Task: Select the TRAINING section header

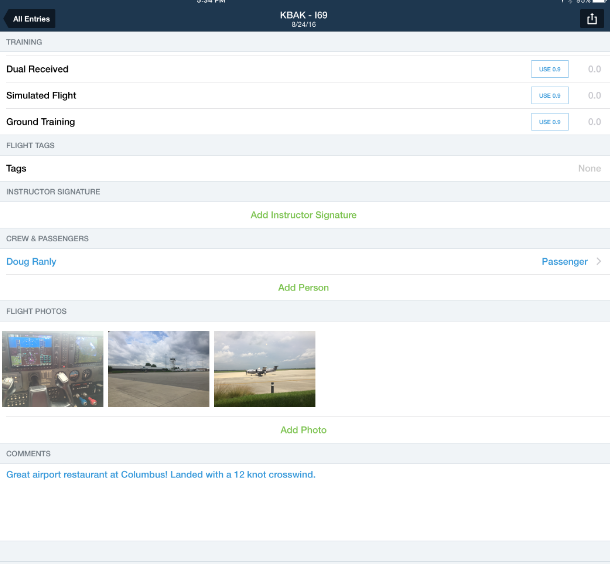Action: pyautogui.click(x=24, y=42)
